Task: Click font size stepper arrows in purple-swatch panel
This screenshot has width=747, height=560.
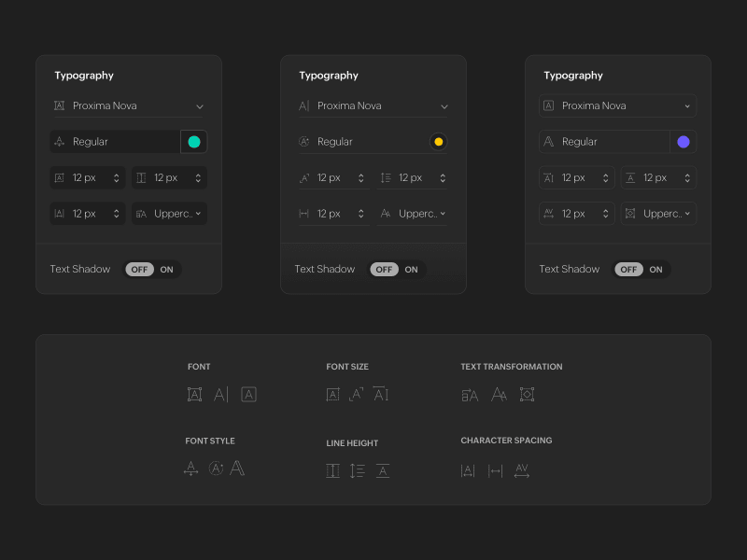Action: [605, 178]
